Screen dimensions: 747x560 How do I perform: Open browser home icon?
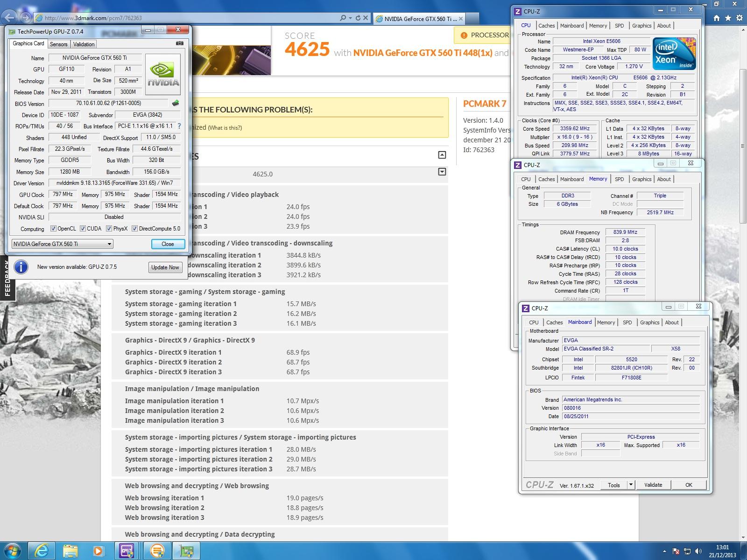point(717,18)
